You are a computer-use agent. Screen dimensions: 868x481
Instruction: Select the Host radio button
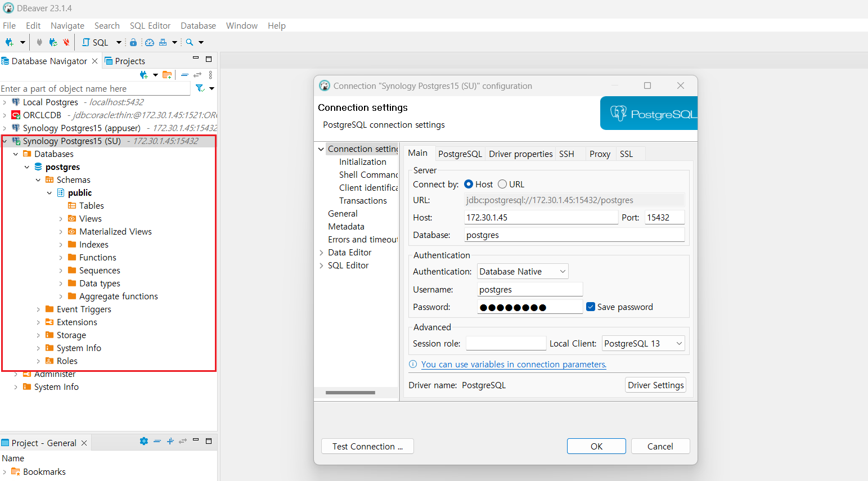pos(469,185)
